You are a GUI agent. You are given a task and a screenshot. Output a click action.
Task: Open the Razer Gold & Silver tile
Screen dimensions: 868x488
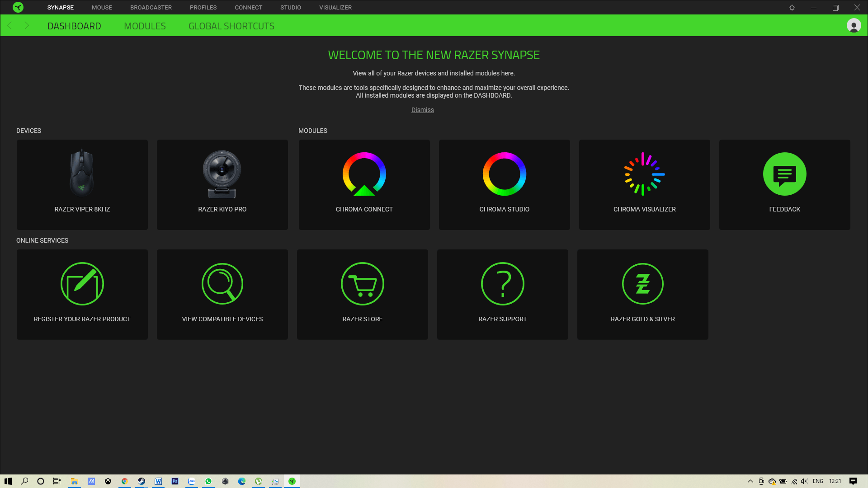point(643,295)
